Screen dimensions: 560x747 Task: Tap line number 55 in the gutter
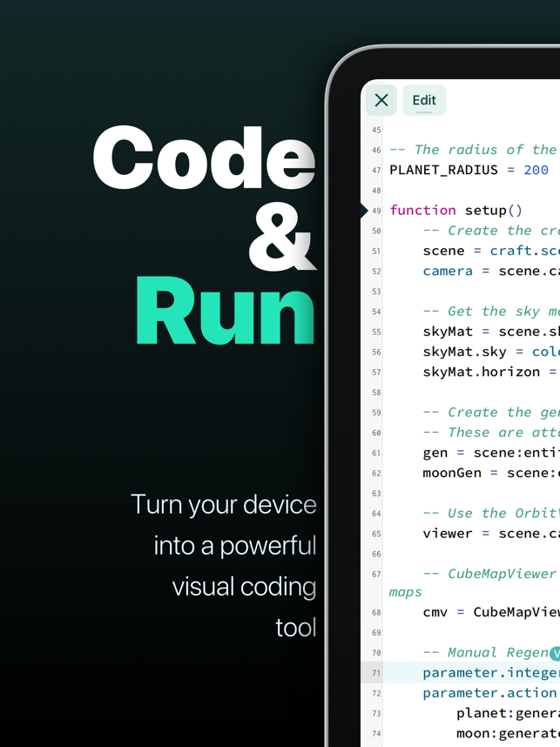pyautogui.click(x=375, y=332)
